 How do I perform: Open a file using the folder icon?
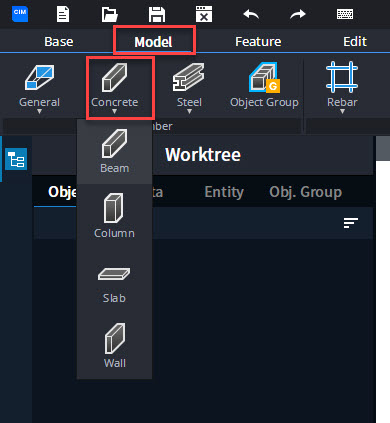[110, 14]
